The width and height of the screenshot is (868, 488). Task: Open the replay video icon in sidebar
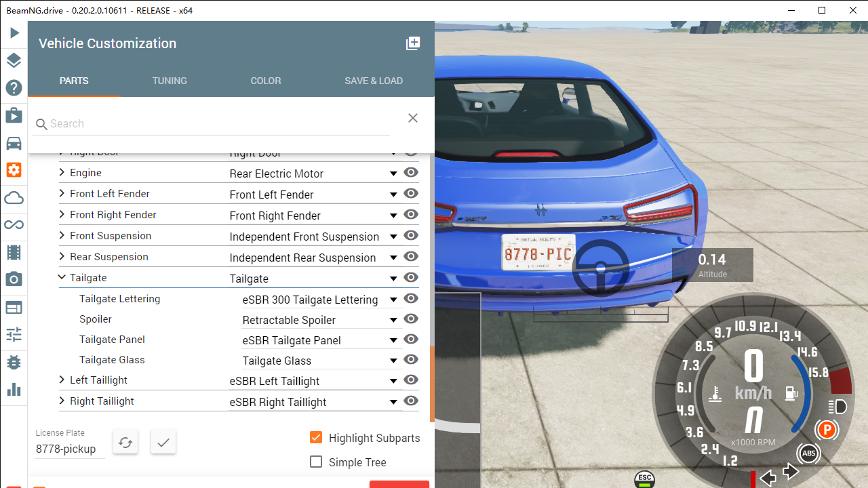coord(14,115)
